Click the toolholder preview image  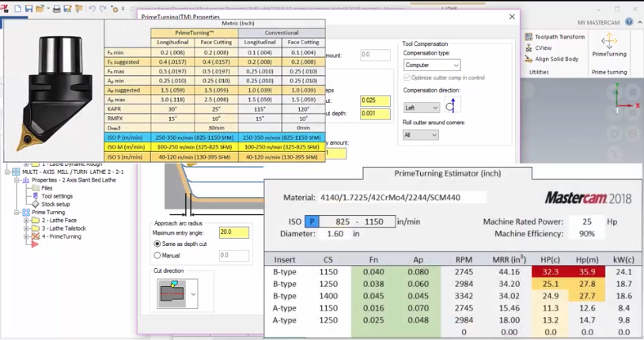(x=54, y=90)
